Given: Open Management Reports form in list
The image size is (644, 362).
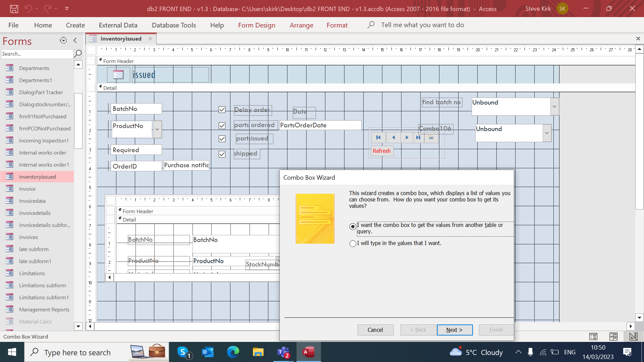Looking at the screenshot, I should [44, 309].
